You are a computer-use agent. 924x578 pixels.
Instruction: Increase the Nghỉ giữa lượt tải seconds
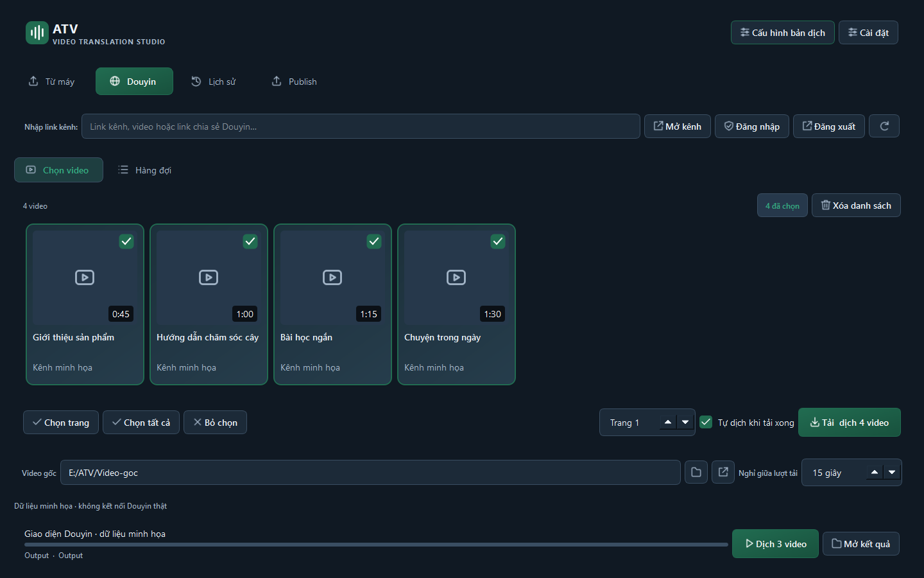pos(875,473)
